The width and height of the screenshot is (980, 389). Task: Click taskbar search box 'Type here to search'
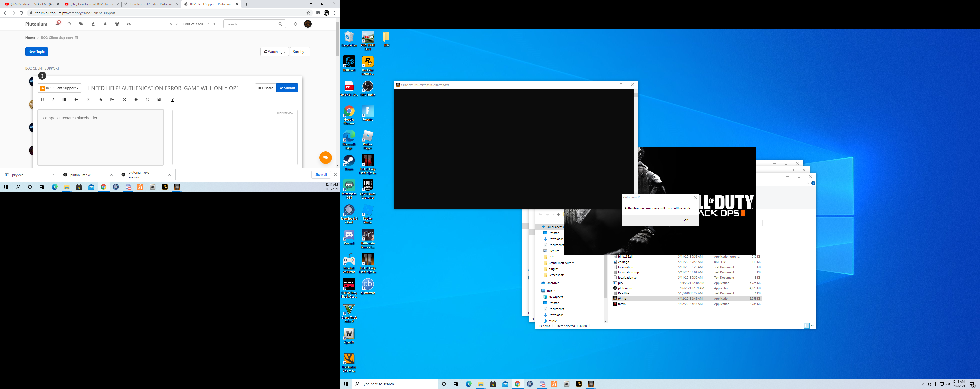point(395,384)
